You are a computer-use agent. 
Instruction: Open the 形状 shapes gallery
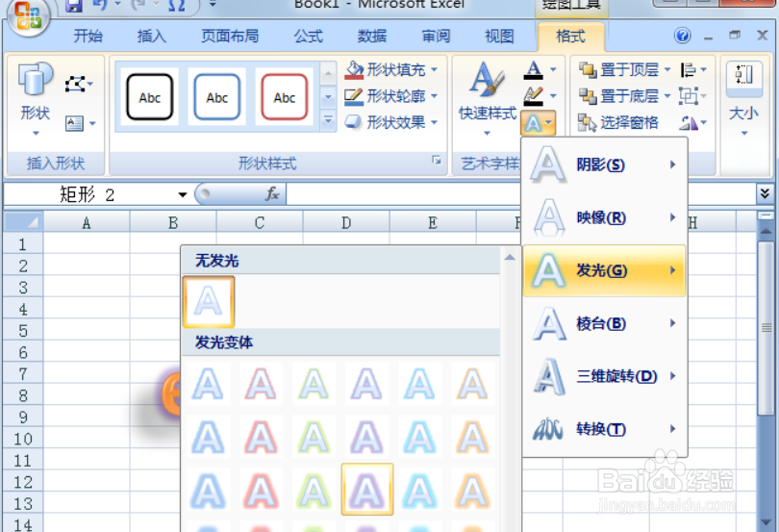36,99
